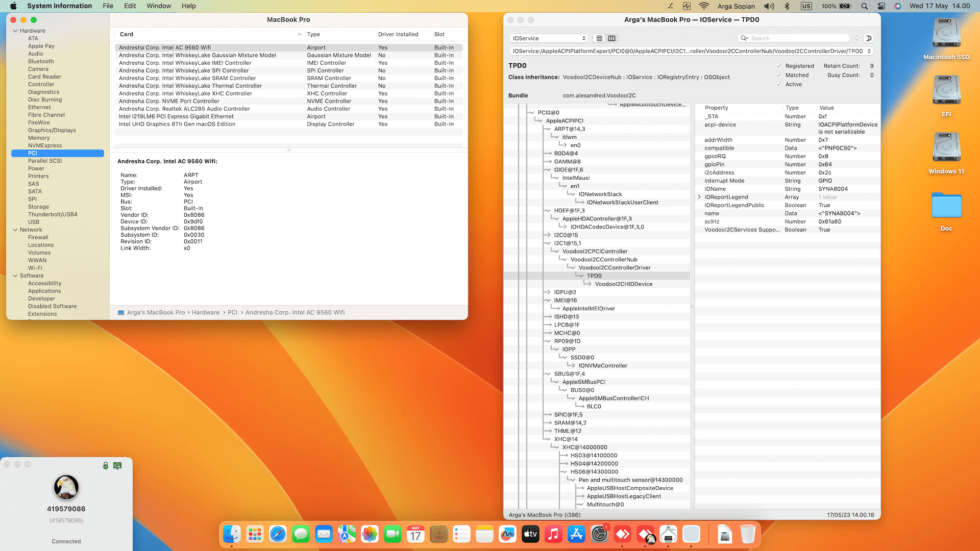The image size is (980, 551).
Task: Click the search stepper next to the Search field
Action: point(856,38)
